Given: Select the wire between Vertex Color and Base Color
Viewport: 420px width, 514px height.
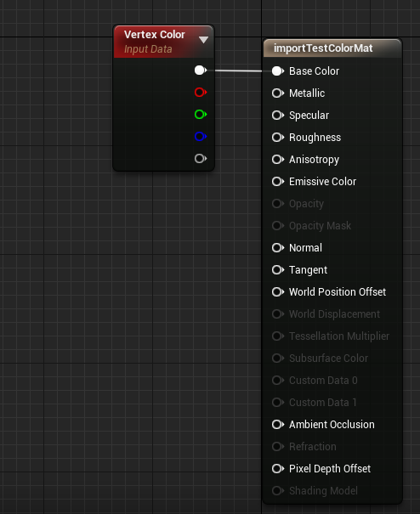Looking at the screenshot, I should 239,71.
